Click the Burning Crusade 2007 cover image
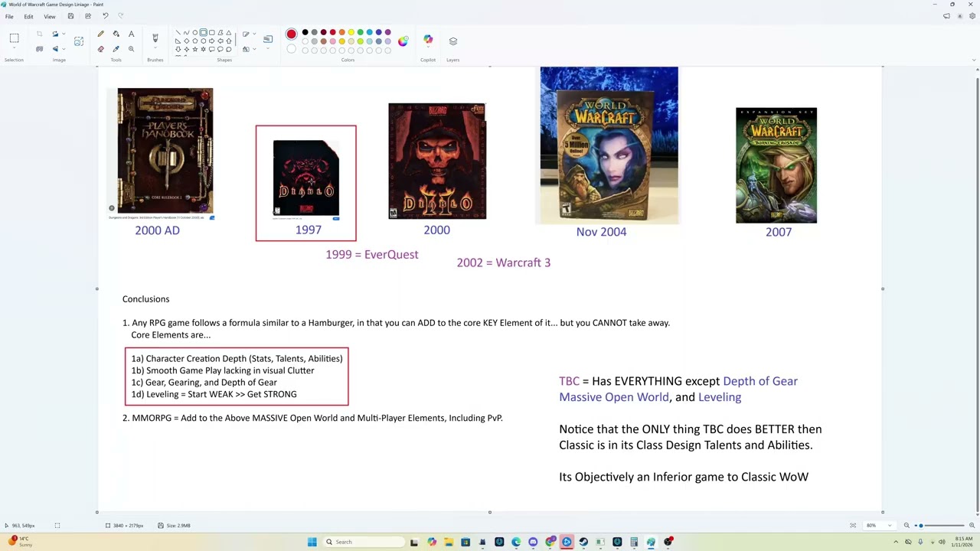980x551 pixels. [776, 165]
